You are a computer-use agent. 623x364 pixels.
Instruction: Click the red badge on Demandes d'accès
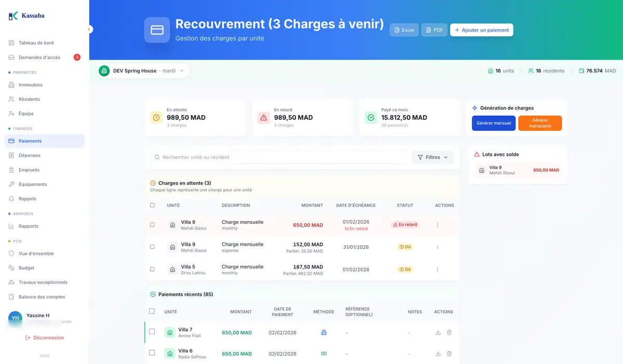click(77, 57)
